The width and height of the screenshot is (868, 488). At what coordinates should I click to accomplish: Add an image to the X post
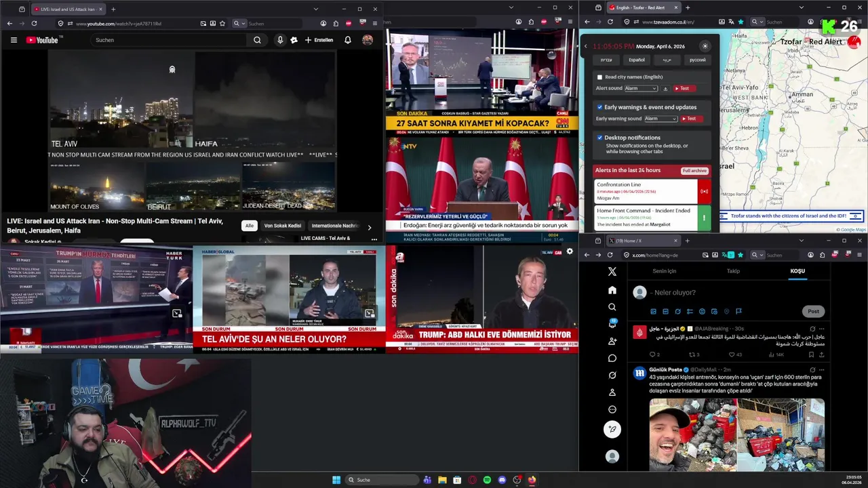653,311
